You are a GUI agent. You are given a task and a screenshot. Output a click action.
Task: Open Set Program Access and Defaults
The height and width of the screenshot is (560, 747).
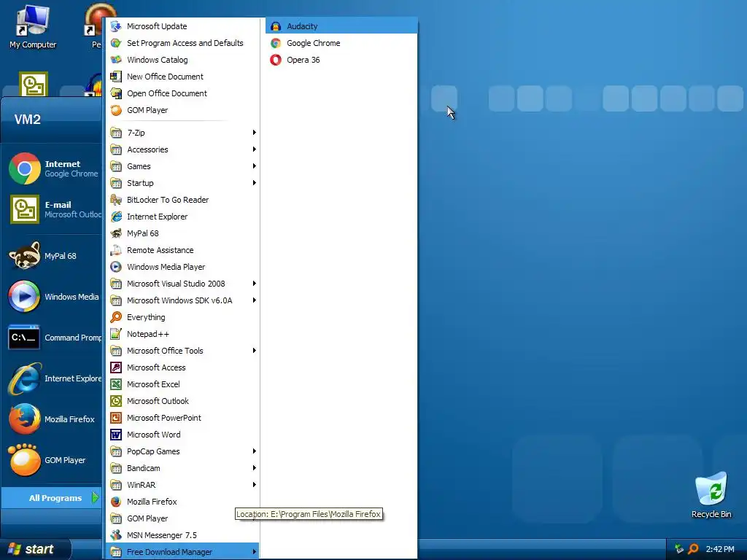point(183,43)
